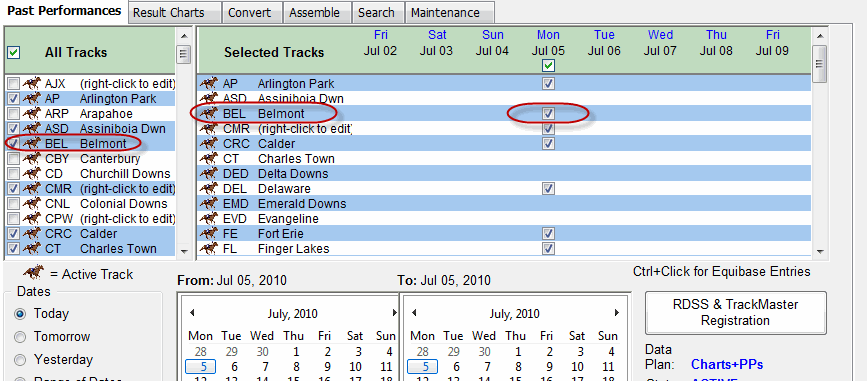Screen dimensions: 867x381
Task: Click All Tracks list scroll-up arrow
Action: click(184, 35)
